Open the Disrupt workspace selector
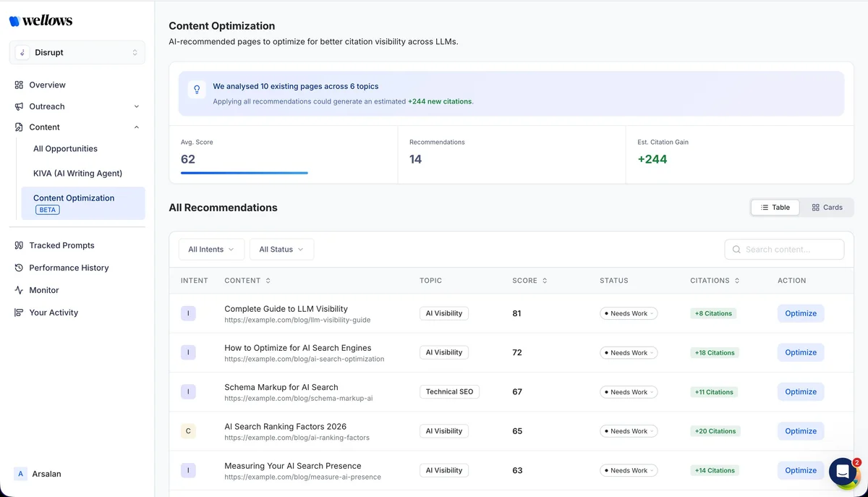Image resolution: width=868 pixels, height=497 pixels. [x=77, y=53]
